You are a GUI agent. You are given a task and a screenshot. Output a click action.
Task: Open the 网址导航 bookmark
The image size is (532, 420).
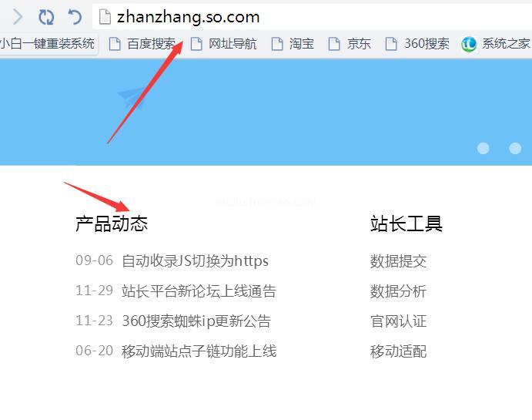(x=223, y=44)
